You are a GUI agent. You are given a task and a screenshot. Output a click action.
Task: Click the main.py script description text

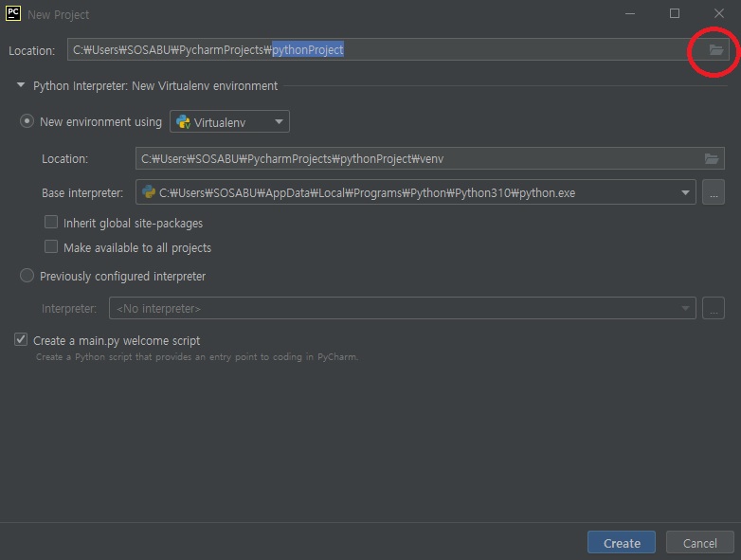[197, 357]
